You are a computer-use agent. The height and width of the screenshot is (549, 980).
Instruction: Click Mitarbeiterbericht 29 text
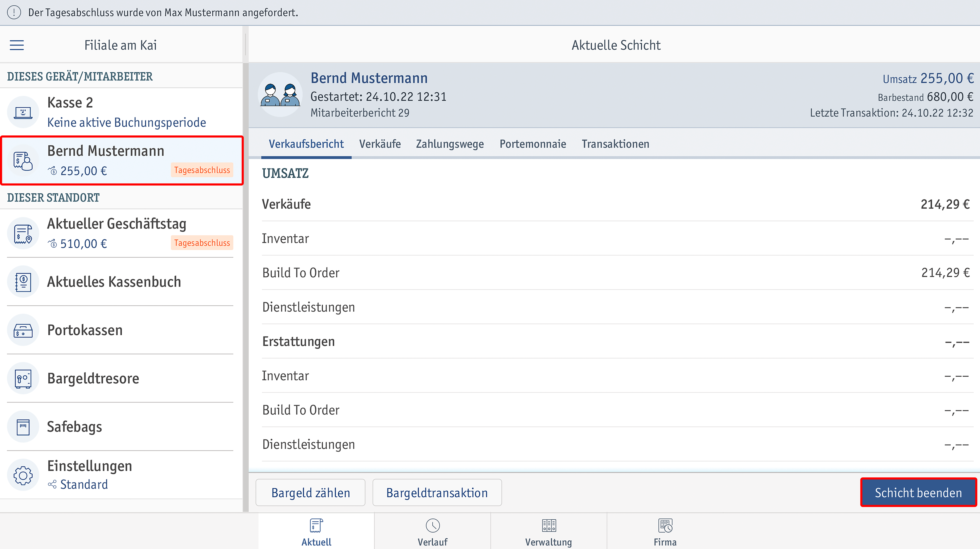(360, 113)
